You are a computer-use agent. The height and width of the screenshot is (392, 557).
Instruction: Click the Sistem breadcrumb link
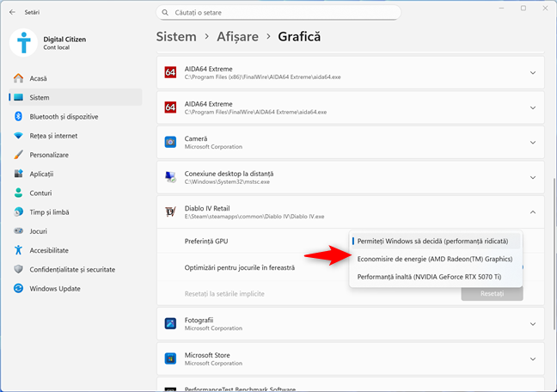click(175, 37)
